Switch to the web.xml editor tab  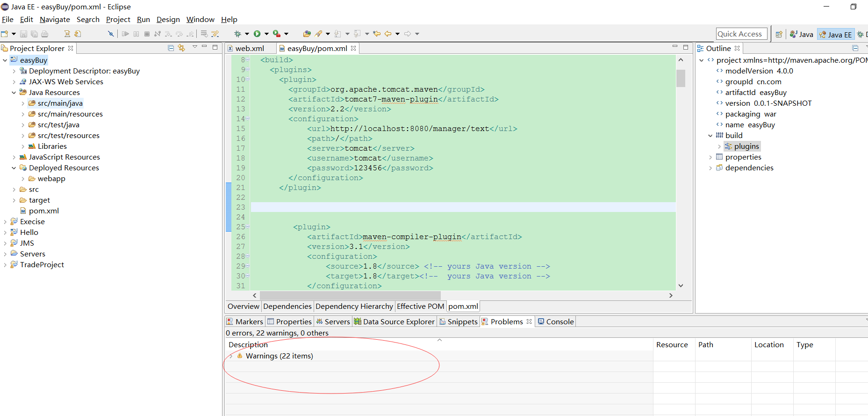click(250, 48)
